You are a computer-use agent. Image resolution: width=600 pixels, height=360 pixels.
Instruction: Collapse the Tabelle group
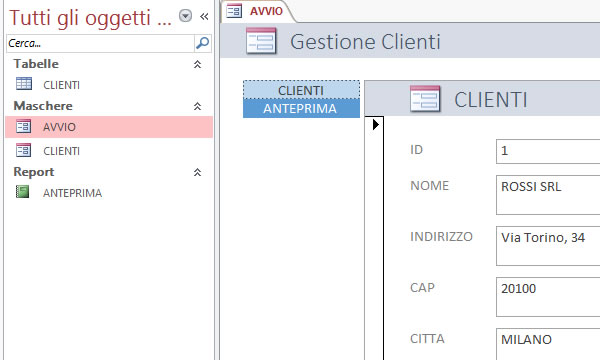click(x=197, y=64)
